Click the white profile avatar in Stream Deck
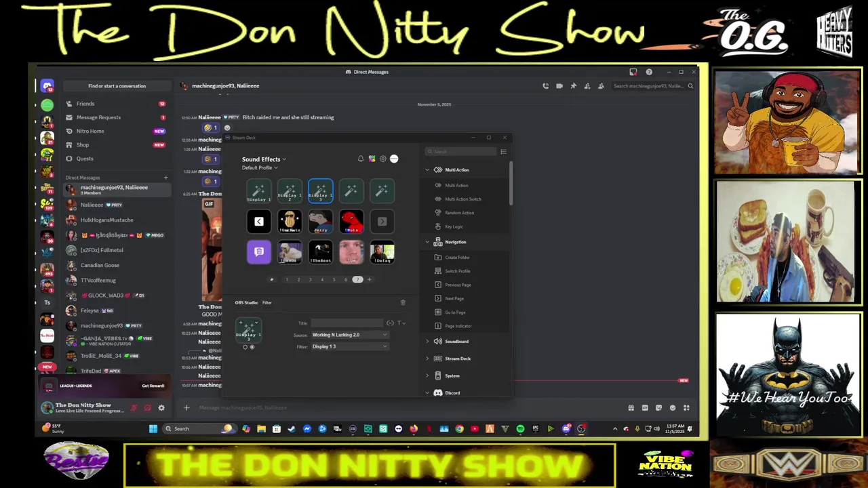The image size is (868, 488). 394,159
